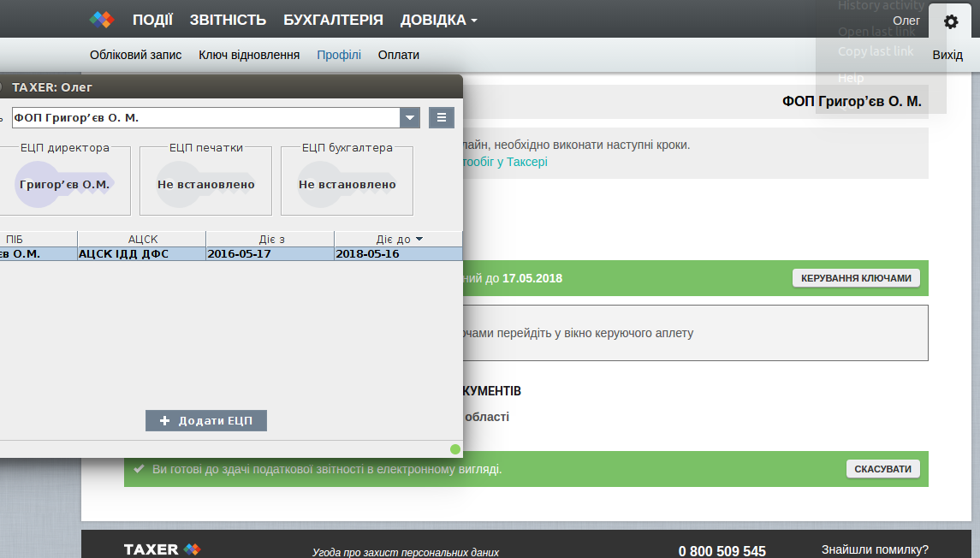Screen dimensions: 980x558
Task: Switch to Ключ відновлення tab
Action: point(249,55)
